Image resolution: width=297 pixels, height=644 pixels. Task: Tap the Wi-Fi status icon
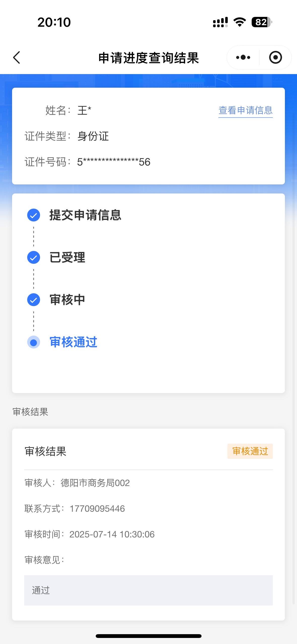240,22
